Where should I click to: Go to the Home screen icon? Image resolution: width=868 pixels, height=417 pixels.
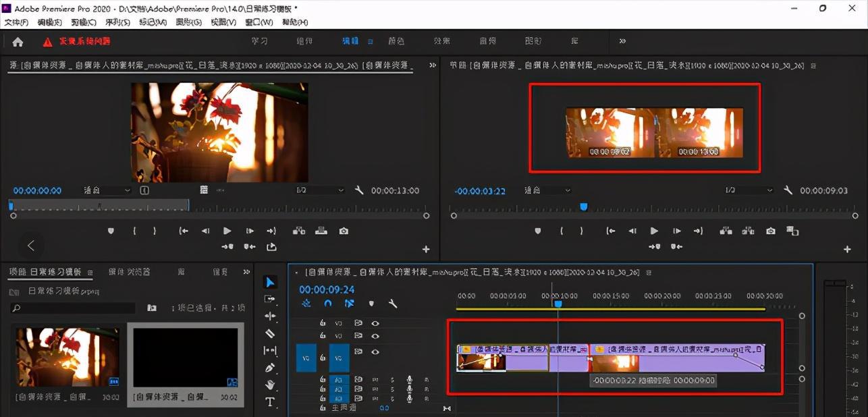18,41
